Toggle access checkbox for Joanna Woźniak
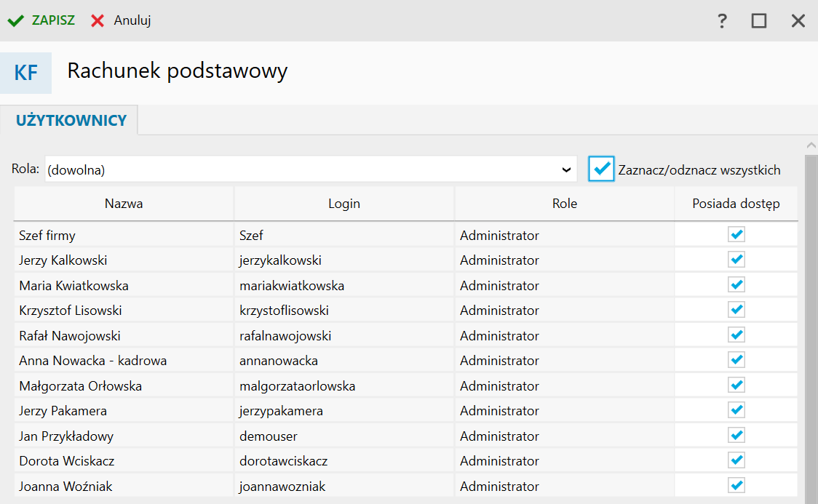818x504 pixels. point(736,486)
